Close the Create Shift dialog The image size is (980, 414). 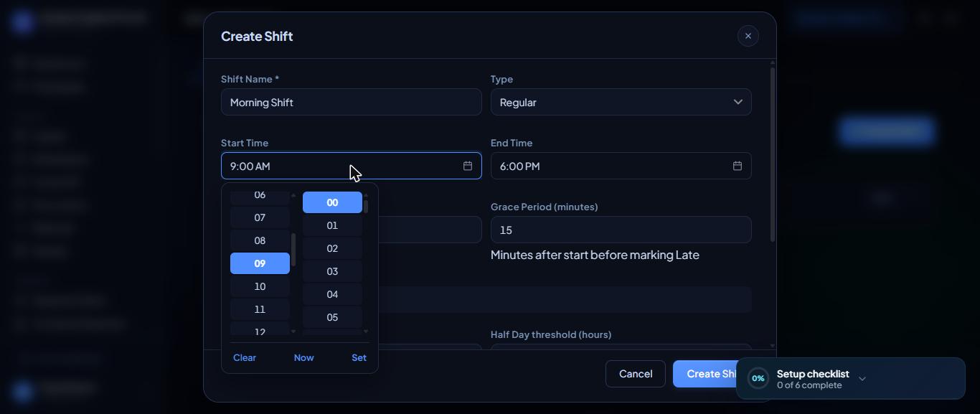[748, 36]
